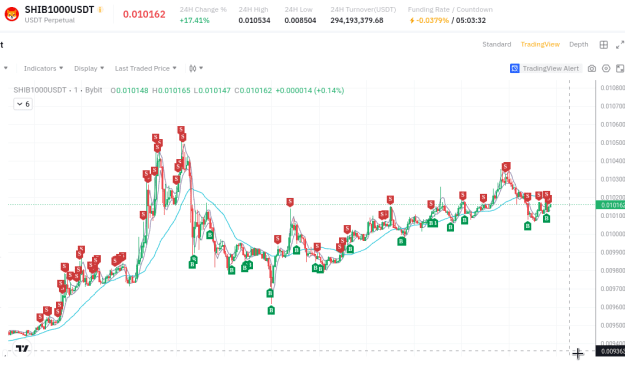Screen dimensions: 625x370
Task: Click the 24H turnover value 294,193,379.68
Action: 357,20
